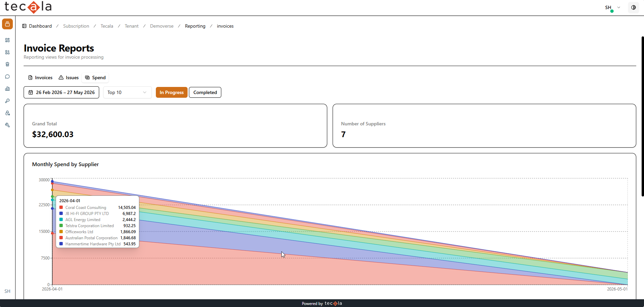This screenshot has height=307, width=644.
Task: Click the Monthly Spend by Supplier heading
Action: coord(65,164)
